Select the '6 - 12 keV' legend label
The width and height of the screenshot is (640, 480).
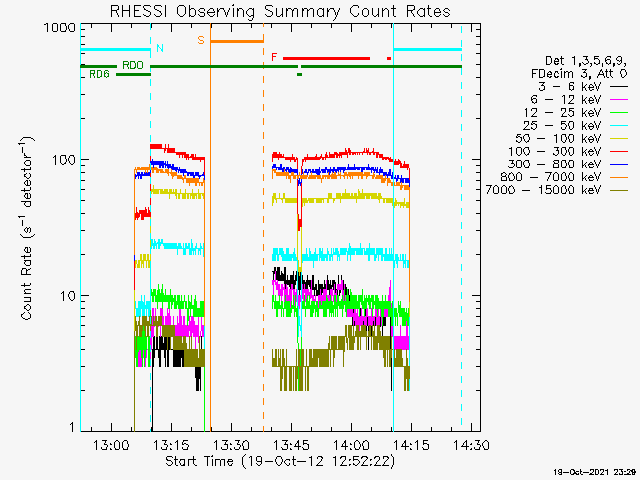click(x=566, y=100)
